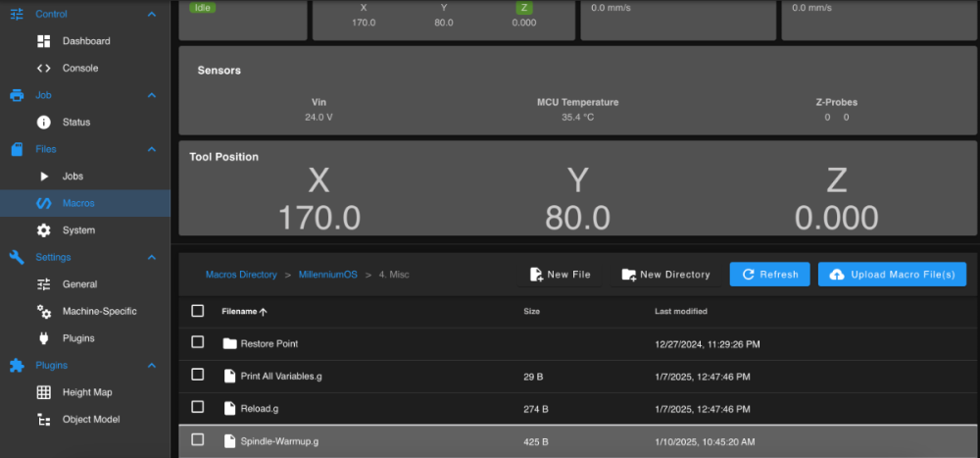The width and height of the screenshot is (980, 458).
Task: Navigate to MillenniumOS breadcrumb link
Action: coord(328,275)
